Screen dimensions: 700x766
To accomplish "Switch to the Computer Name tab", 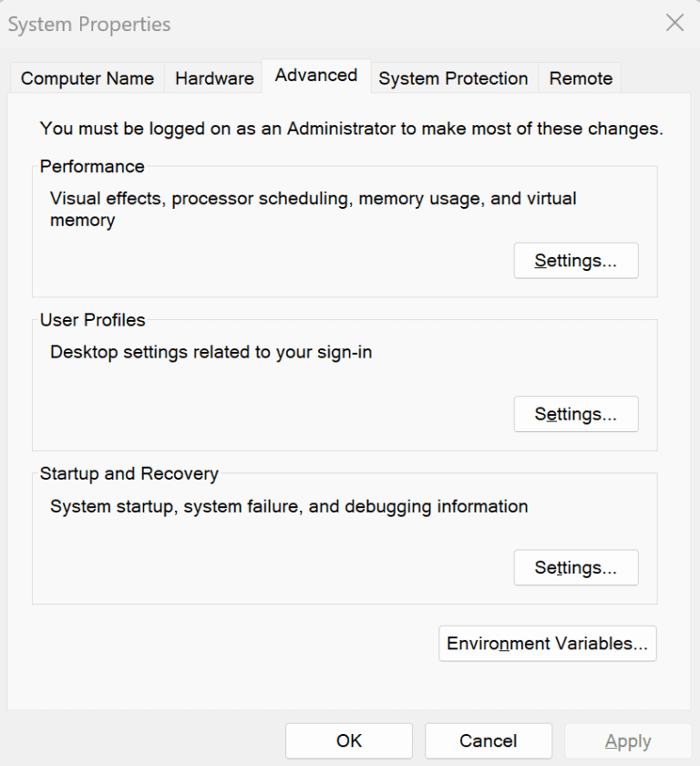I will (x=86, y=78).
